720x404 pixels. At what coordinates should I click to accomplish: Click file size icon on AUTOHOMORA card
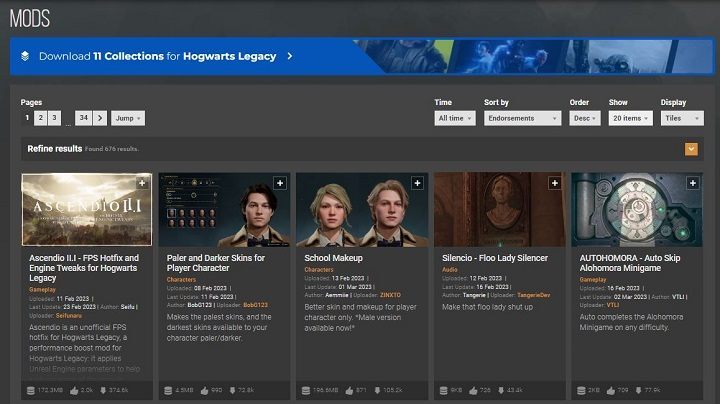581,391
